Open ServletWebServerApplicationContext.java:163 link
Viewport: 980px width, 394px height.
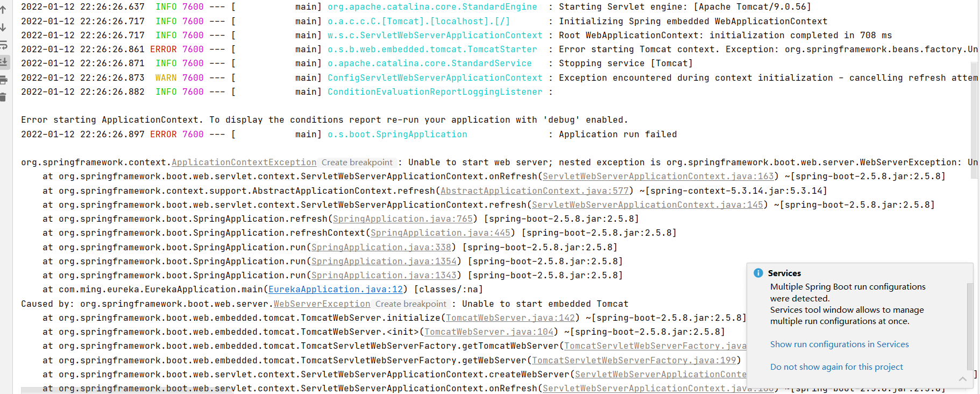click(658, 177)
